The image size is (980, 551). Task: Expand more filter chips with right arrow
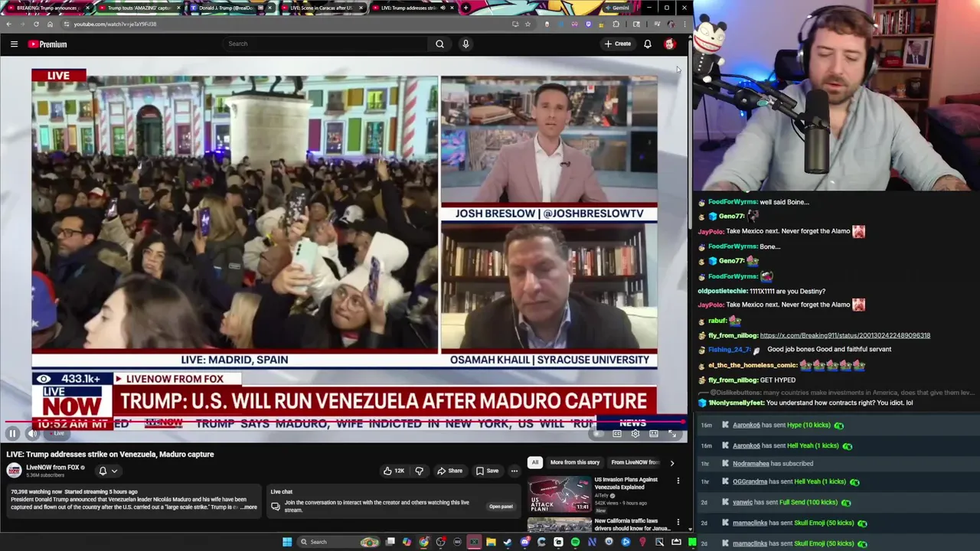click(x=672, y=462)
